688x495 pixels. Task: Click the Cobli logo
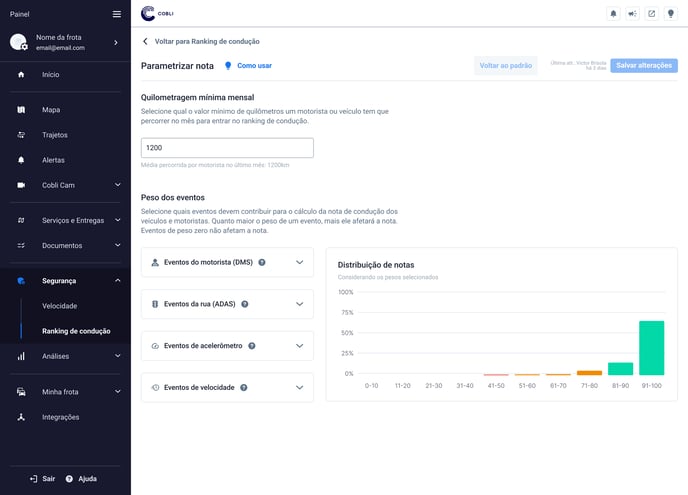157,14
